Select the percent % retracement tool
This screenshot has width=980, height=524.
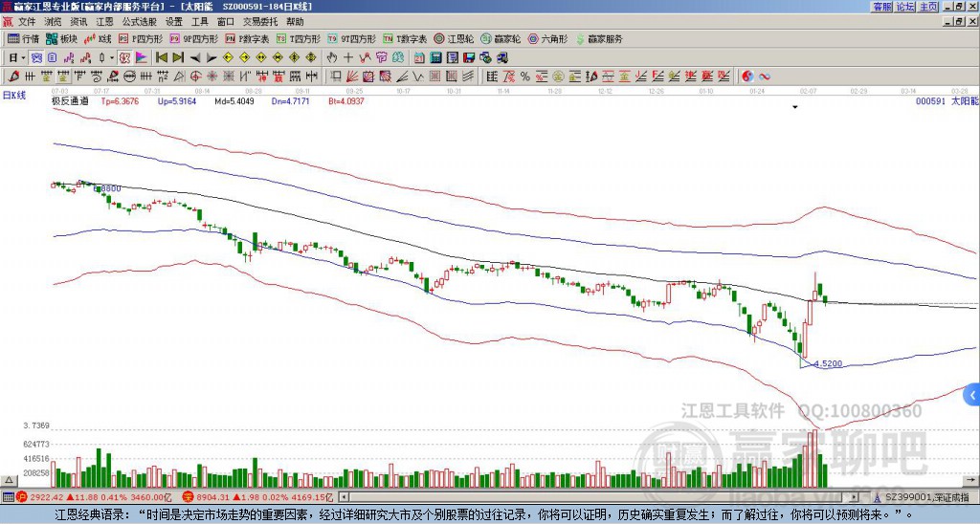coord(525,76)
